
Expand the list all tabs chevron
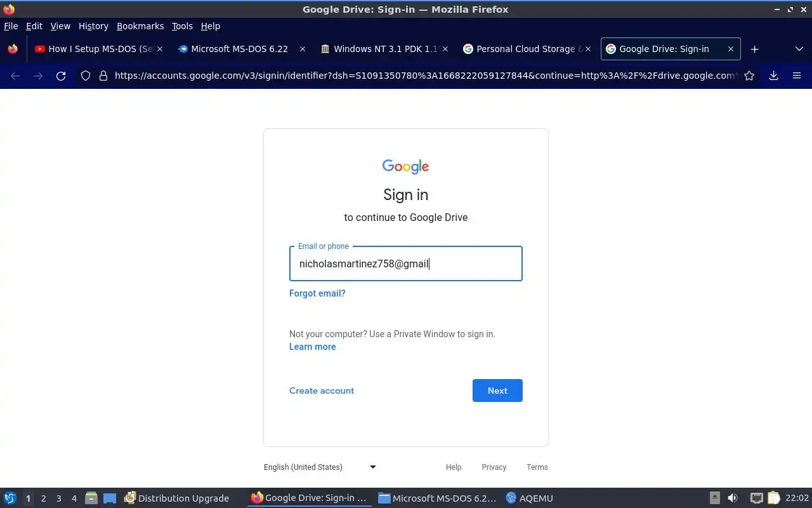point(799,49)
